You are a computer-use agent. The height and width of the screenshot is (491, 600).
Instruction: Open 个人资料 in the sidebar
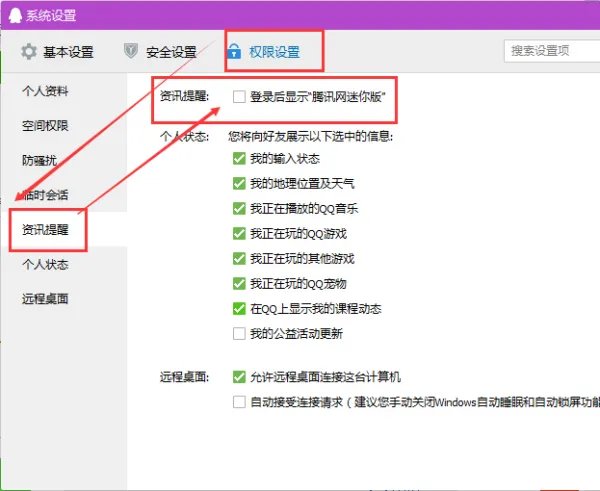click(45, 91)
